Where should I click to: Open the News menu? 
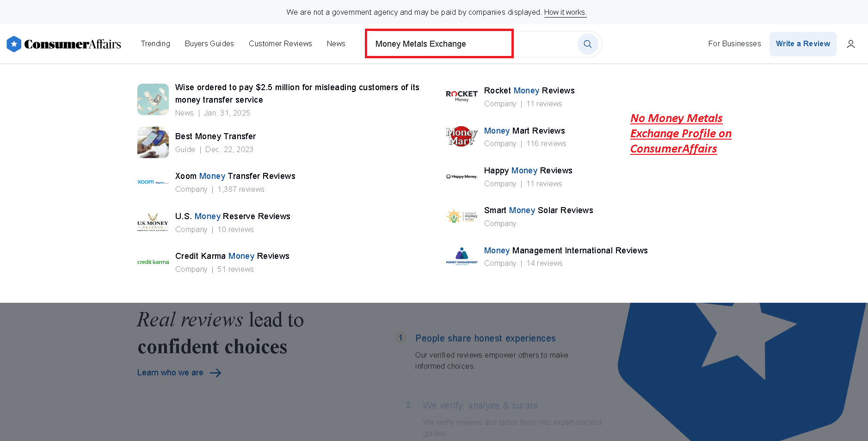pos(336,43)
